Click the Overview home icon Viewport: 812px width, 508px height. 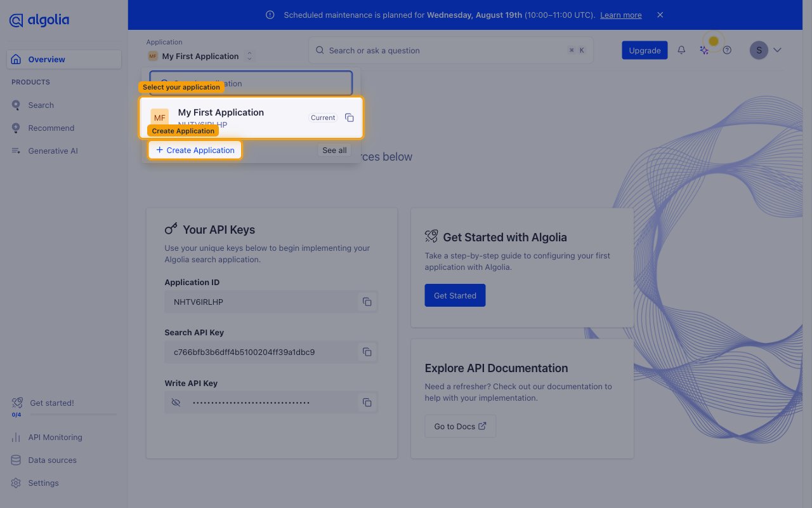click(x=16, y=59)
